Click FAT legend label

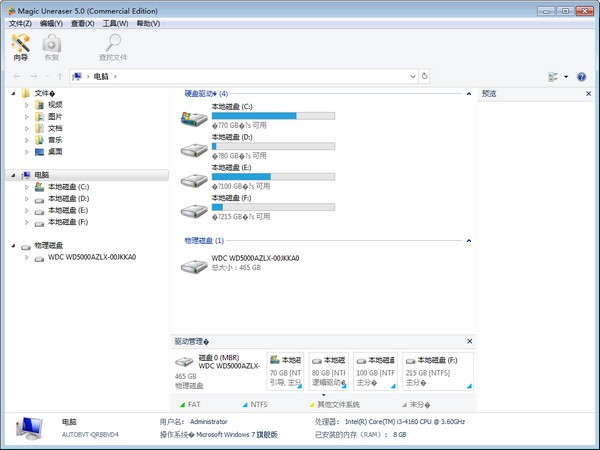point(194,404)
